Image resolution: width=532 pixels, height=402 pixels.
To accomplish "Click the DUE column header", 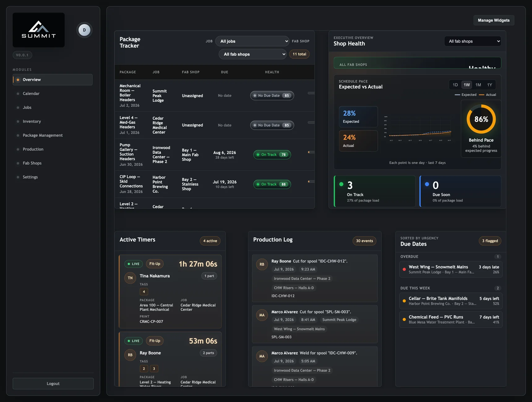I will tap(225, 72).
